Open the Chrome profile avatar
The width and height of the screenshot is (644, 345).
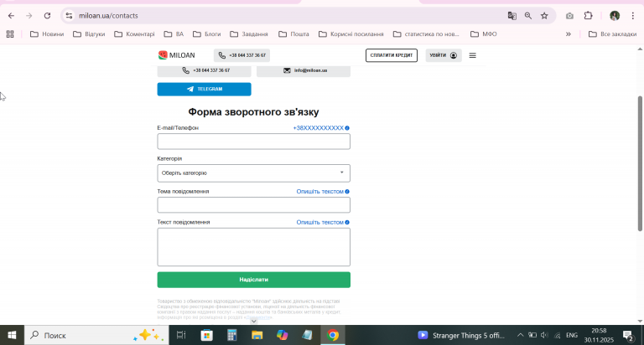[x=615, y=16]
